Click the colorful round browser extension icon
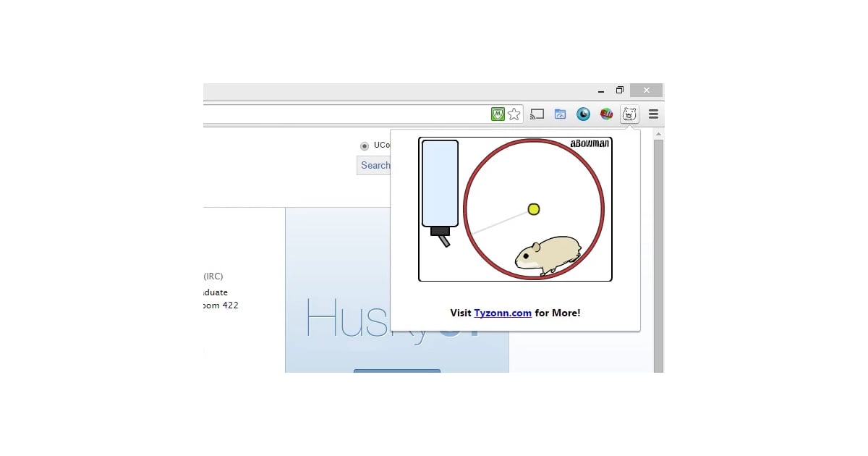 click(x=606, y=114)
